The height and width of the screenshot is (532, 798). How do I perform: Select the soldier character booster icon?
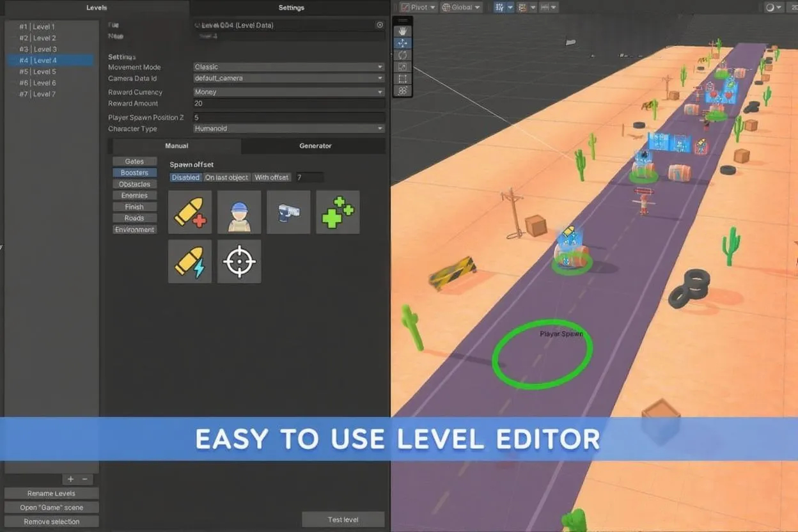click(239, 212)
